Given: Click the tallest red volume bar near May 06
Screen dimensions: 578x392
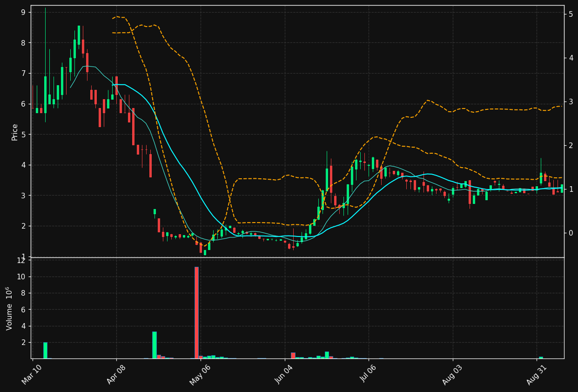Looking at the screenshot, I should 196,312.
